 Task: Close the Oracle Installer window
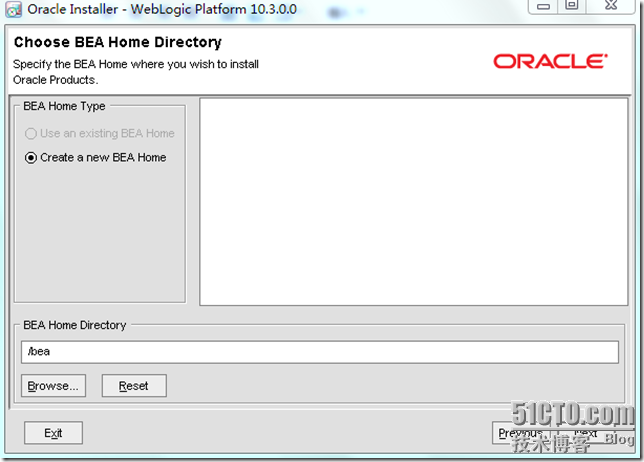(611, 6)
